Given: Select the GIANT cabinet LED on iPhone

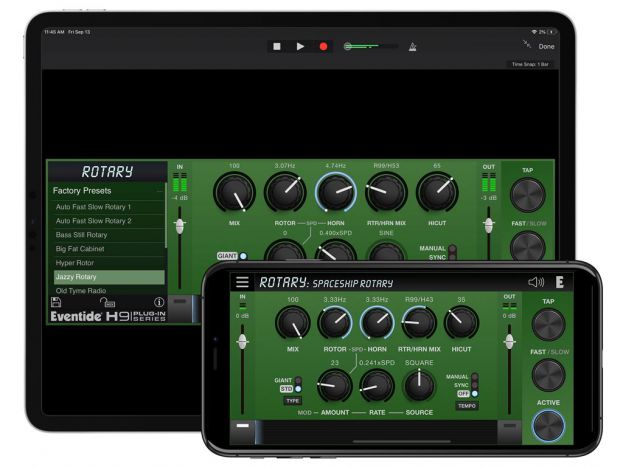Looking at the screenshot, I should (298, 380).
